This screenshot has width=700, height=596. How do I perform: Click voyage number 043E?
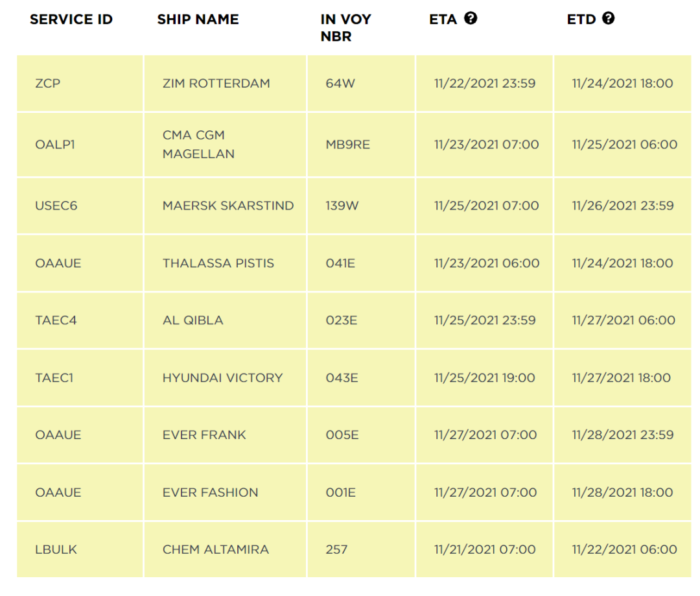342,379
